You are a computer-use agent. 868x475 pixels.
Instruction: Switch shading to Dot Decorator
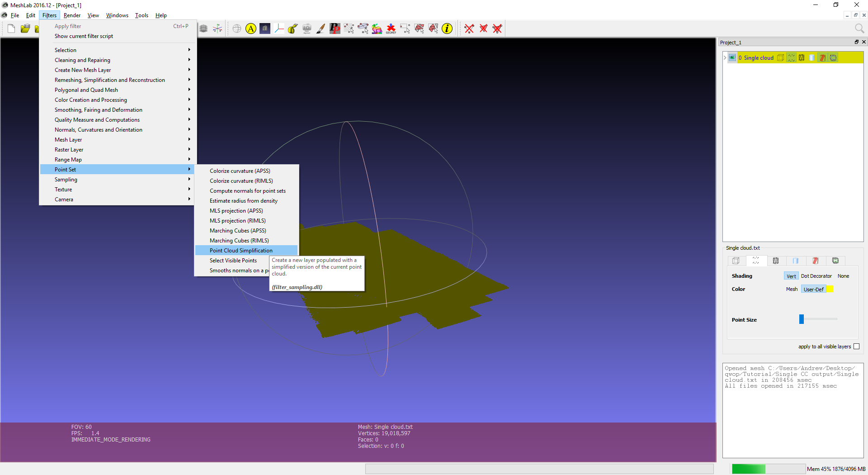tap(816, 275)
